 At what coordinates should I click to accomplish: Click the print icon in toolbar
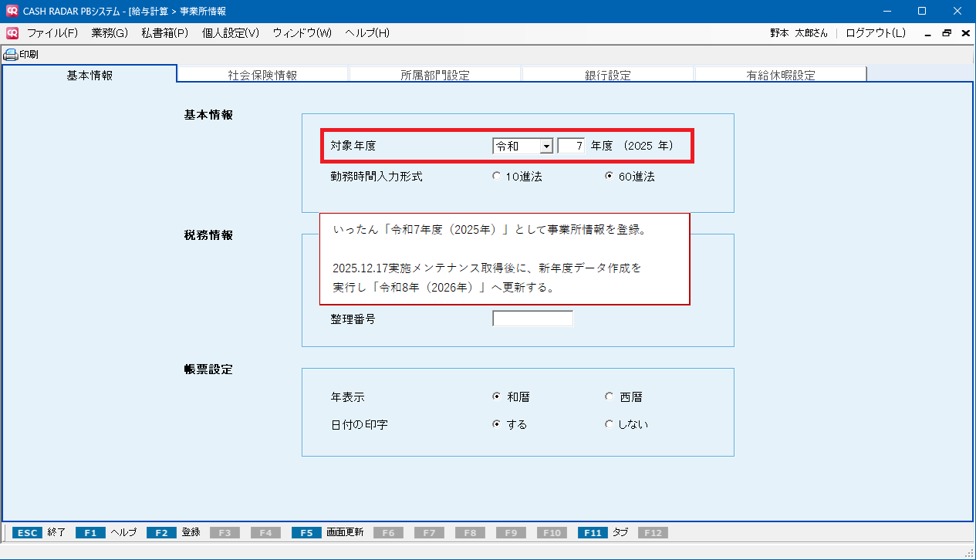(11, 55)
